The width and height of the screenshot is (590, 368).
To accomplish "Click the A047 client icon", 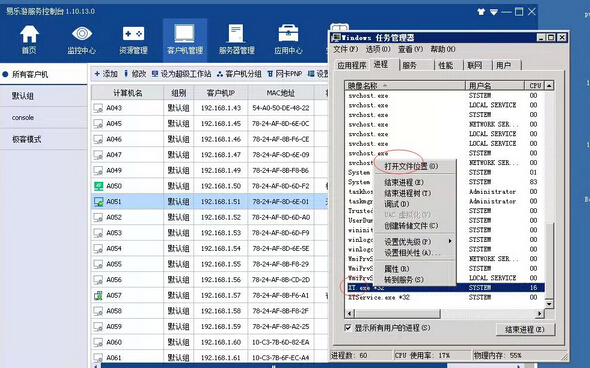I will 98,155.
